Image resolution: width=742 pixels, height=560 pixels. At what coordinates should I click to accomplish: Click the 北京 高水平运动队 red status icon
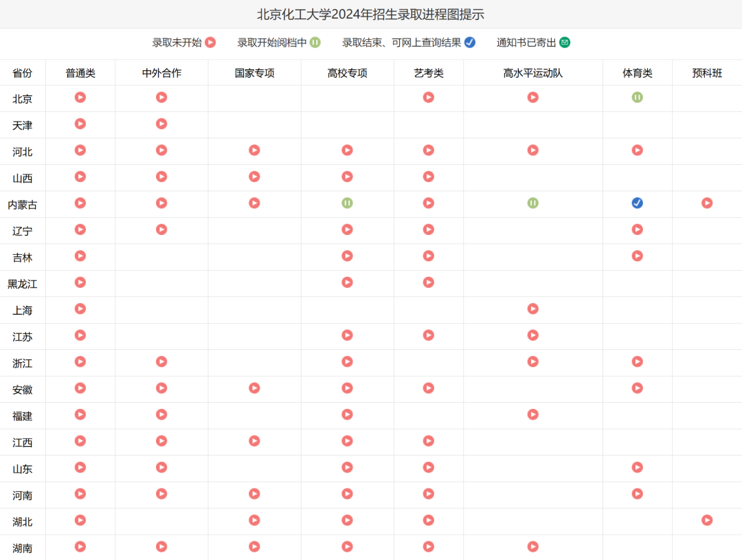(533, 98)
